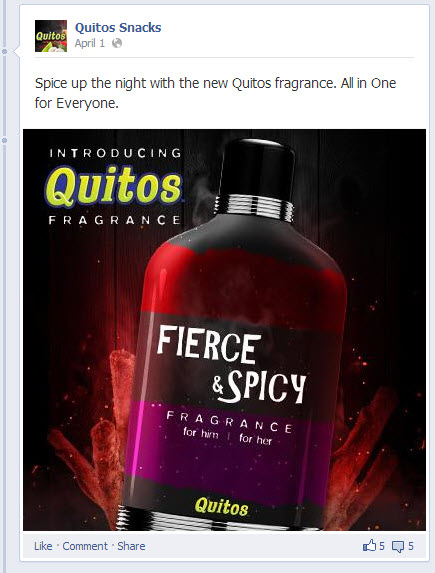Screen dimensions: 435x573
Task: Click the speech bubble comments count icon
Action: (x=398, y=547)
